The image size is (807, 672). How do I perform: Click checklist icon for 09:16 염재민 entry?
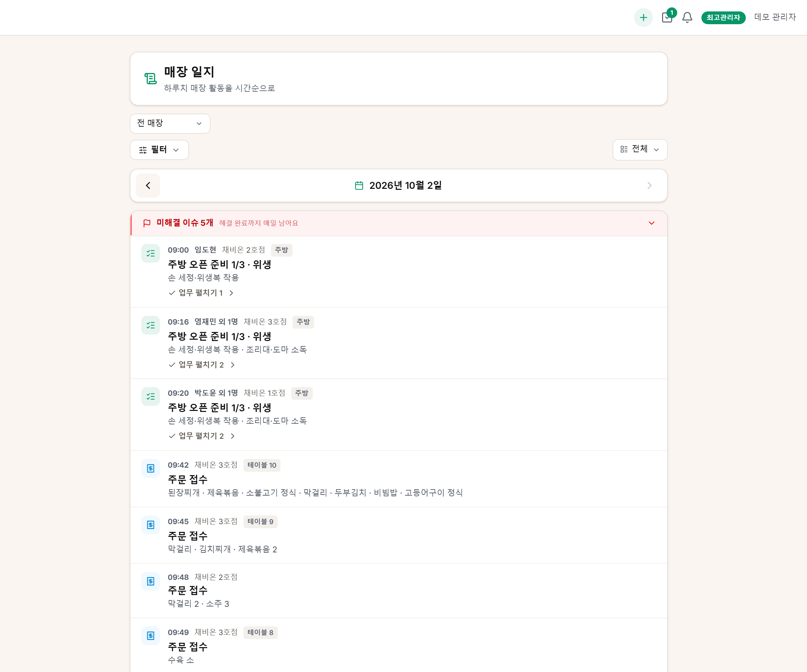pyautogui.click(x=151, y=325)
